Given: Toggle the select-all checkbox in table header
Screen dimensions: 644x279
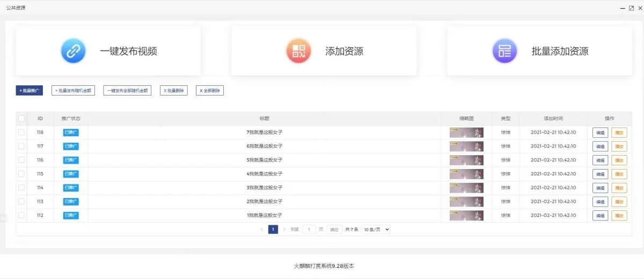Looking at the screenshot, I should pyautogui.click(x=21, y=119).
